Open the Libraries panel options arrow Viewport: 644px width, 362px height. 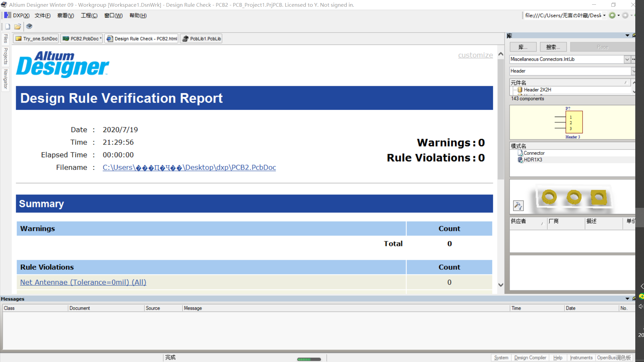tap(627, 36)
